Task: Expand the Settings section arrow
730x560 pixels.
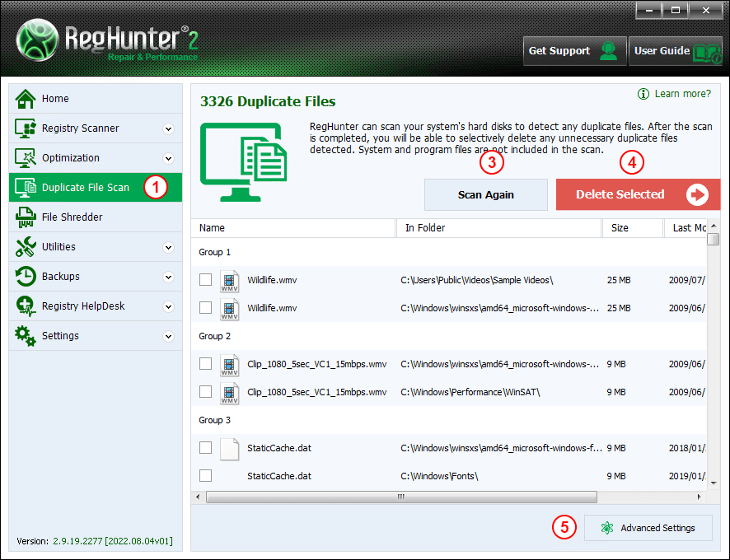Action: tap(168, 336)
